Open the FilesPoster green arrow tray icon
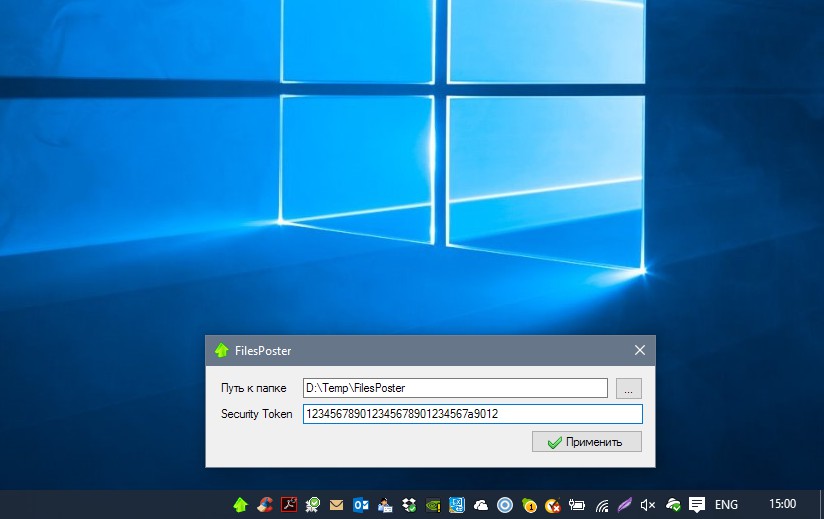This screenshot has height=519, width=824. pyautogui.click(x=240, y=505)
